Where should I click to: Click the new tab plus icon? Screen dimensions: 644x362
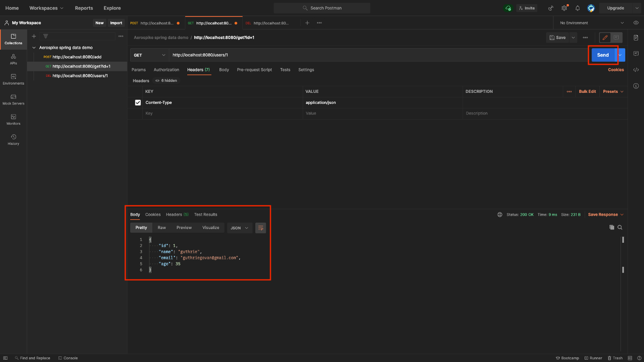[x=307, y=23]
